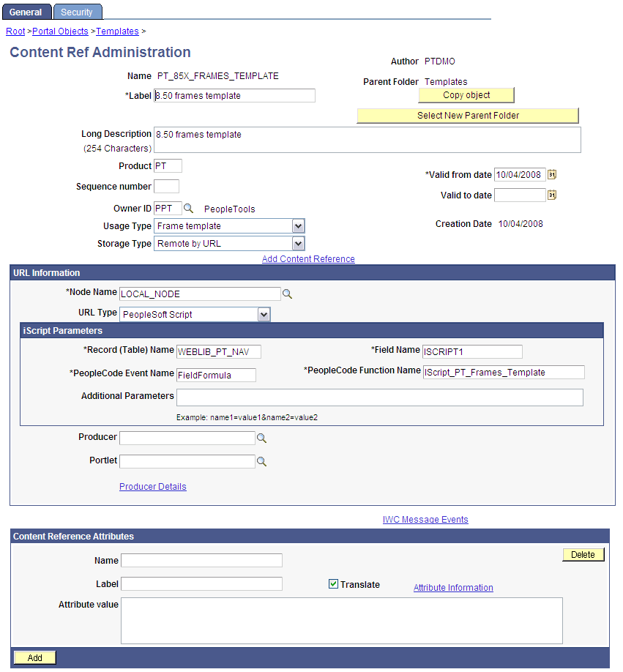The width and height of the screenshot is (623, 672).
Task: Expand the Usage Type dropdown
Action: click(x=297, y=226)
